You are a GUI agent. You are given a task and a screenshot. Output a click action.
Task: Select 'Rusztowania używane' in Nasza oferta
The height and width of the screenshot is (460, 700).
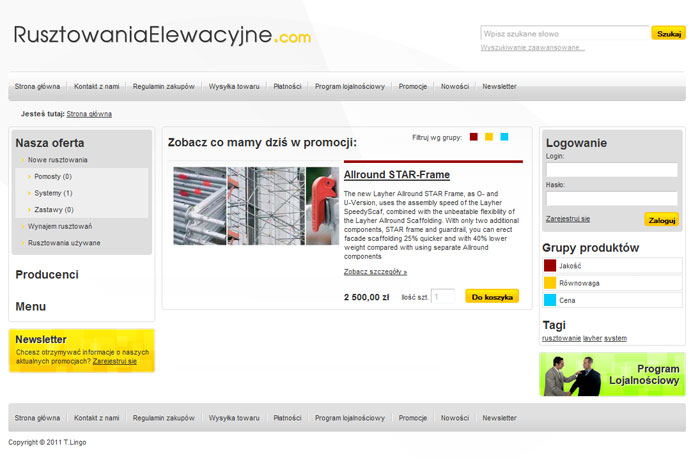point(64,243)
